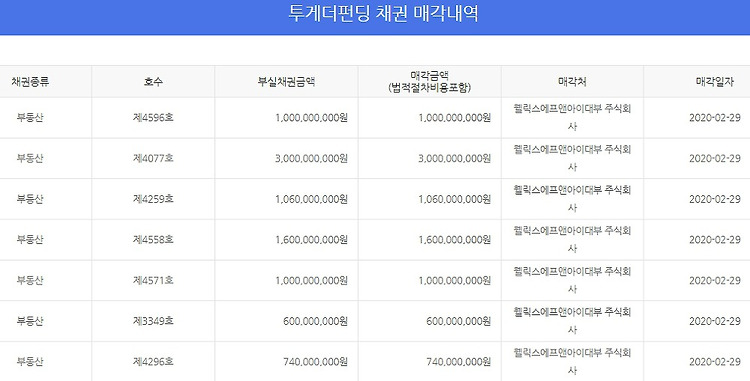Click 부동산 type in 제4596호 row
Image resolution: width=750 pixels, height=381 pixels.
click(x=30, y=118)
